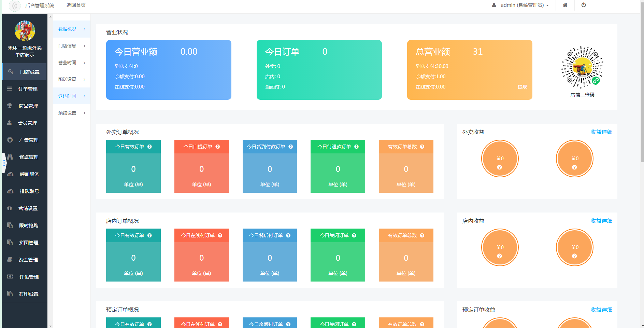Expand 配送设置 submenu item
This screenshot has width=644, height=328.
pos(72,79)
